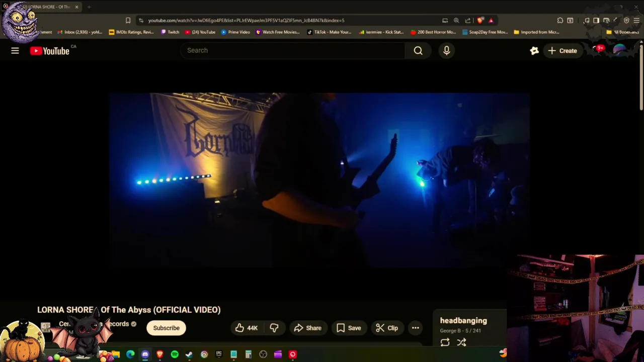Screen dimensions: 644x362
Task: Create a Clip of this video
Action: [x=386, y=328]
